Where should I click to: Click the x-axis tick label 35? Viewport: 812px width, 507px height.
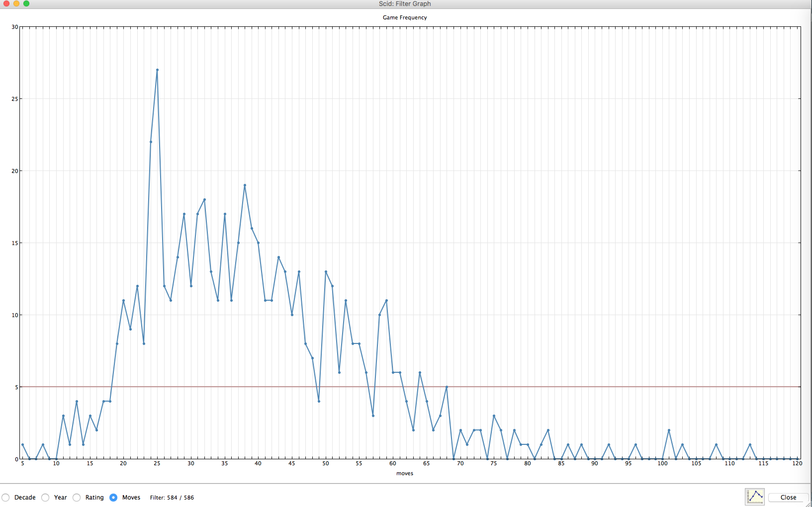click(225, 464)
